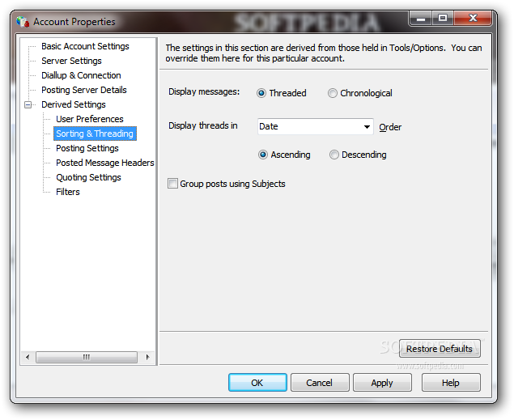The height and width of the screenshot is (420, 514).
Task: Click the tree scrollbar left arrow
Action: coord(28,357)
